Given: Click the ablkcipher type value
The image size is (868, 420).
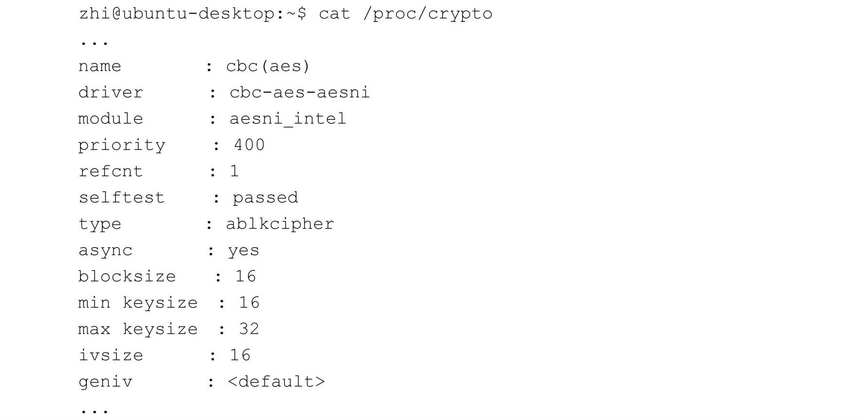Looking at the screenshot, I should [280, 224].
